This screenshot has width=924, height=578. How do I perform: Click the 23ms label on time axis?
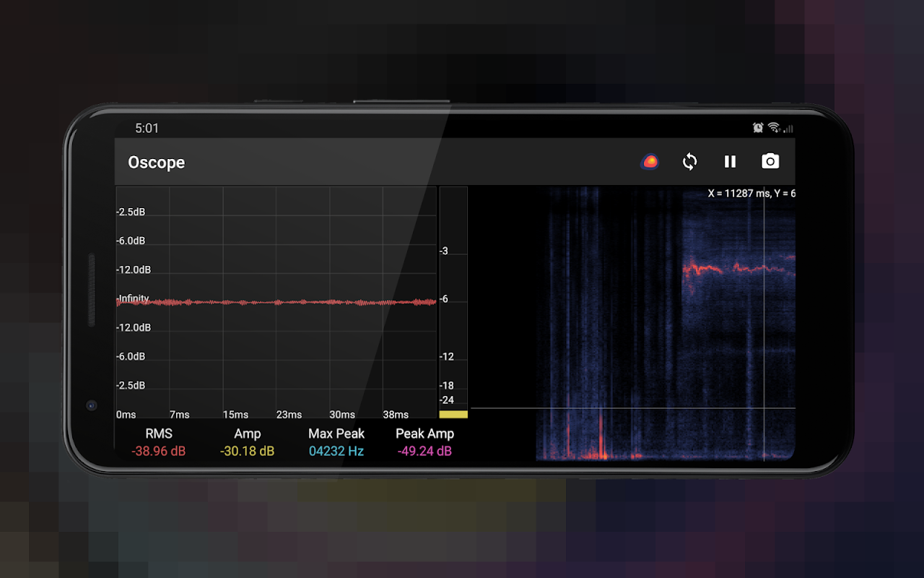(289, 415)
